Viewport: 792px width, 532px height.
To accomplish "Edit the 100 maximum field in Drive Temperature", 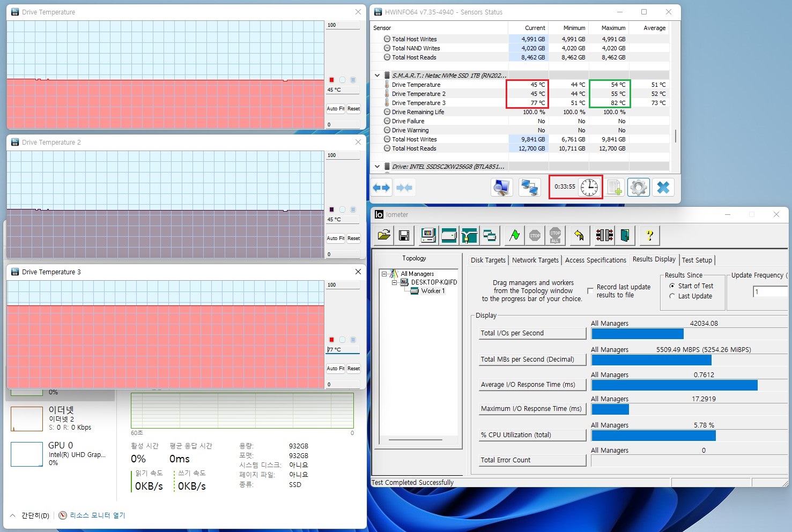I will 343,25.
